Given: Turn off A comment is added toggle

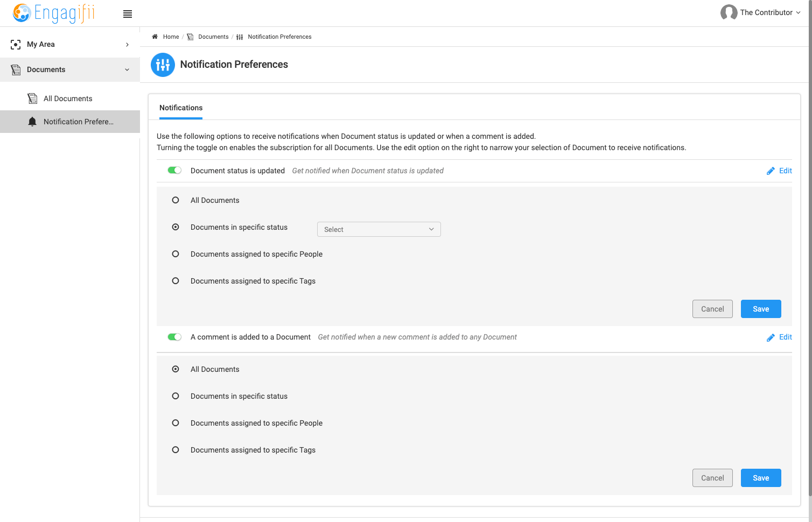Looking at the screenshot, I should click(x=174, y=337).
